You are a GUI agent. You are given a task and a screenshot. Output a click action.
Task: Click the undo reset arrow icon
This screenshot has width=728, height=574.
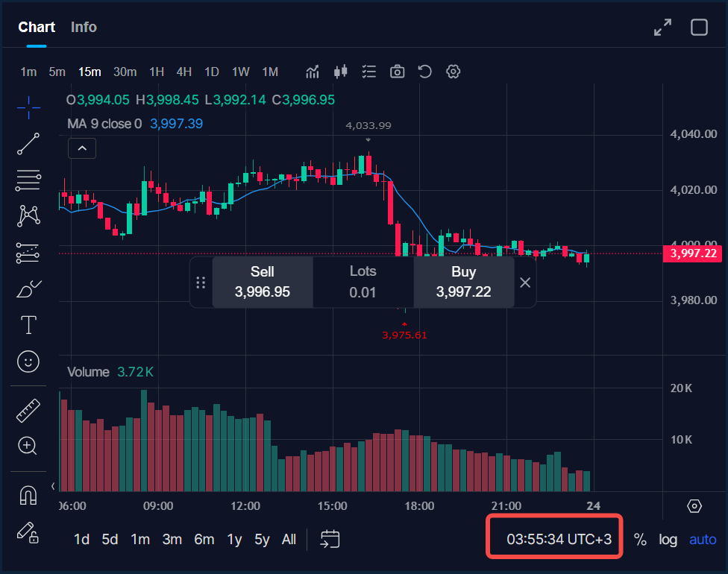point(425,72)
